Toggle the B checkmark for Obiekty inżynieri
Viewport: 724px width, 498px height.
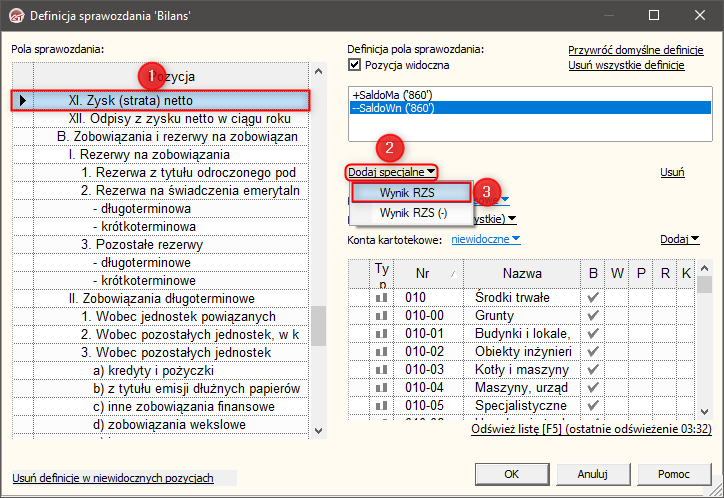(x=593, y=352)
